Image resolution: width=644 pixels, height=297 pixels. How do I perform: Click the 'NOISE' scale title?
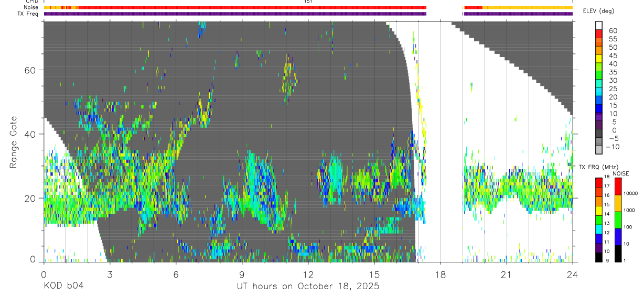click(620, 173)
